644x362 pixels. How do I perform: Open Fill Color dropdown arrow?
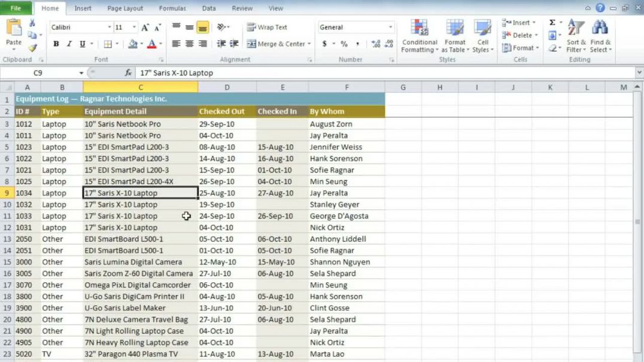[142, 44]
